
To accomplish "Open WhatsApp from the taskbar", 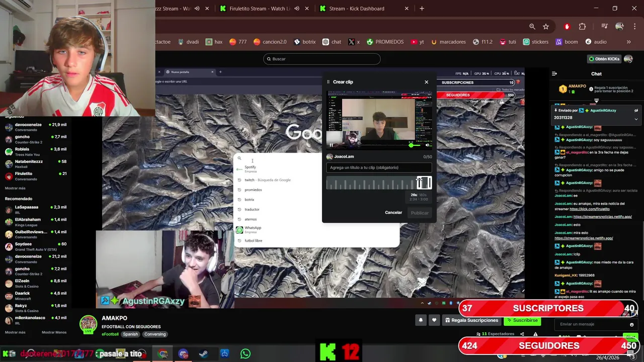I will click(246, 354).
